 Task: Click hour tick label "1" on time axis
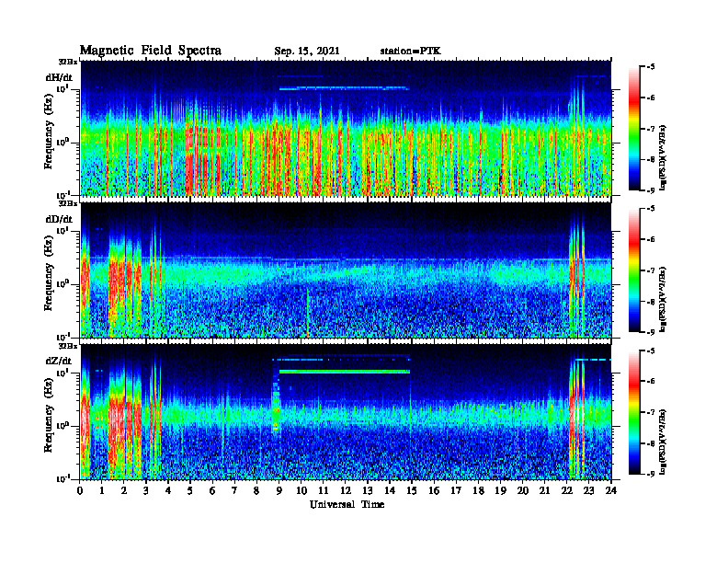(x=102, y=491)
